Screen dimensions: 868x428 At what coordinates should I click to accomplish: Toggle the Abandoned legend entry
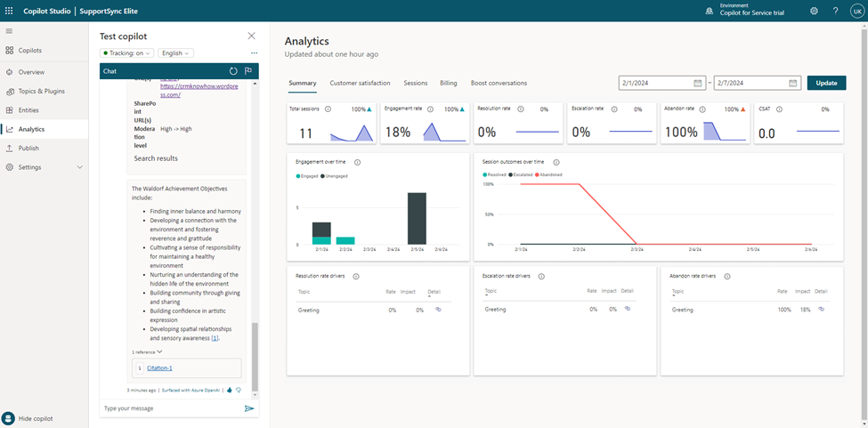point(549,174)
